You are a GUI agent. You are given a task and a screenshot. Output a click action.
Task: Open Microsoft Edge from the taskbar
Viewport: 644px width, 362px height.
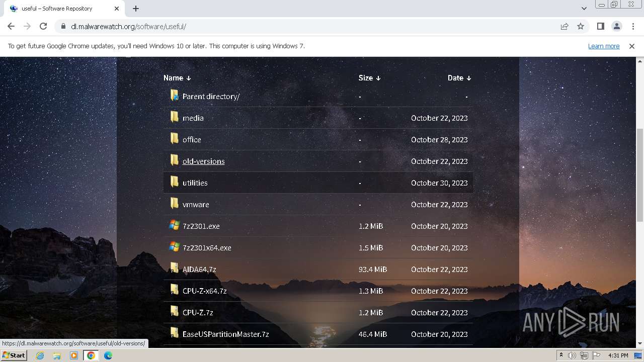108,355
